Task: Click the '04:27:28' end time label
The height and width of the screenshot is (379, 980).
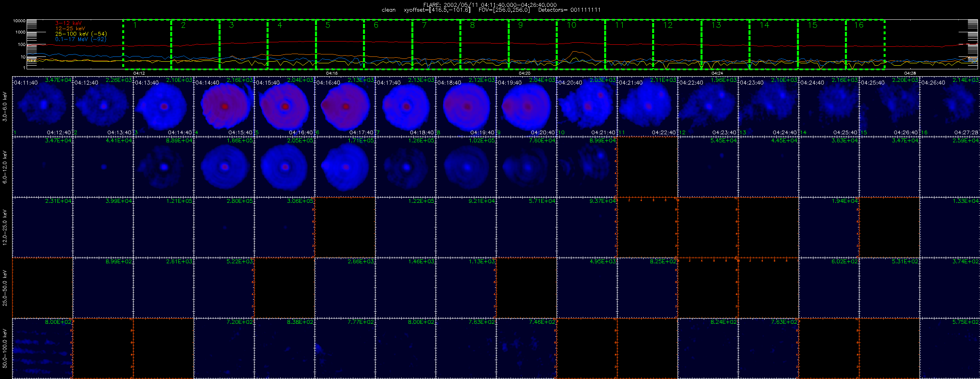Action: point(967,133)
